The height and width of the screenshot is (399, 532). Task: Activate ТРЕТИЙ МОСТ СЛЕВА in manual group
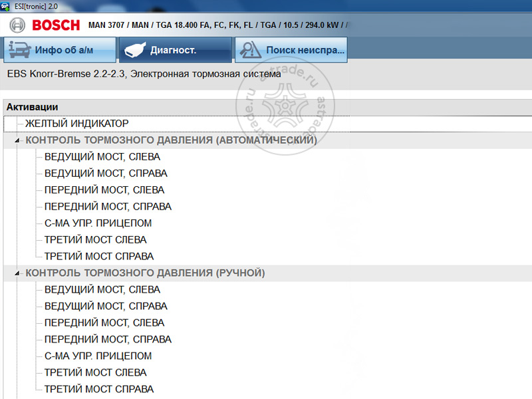click(96, 372)
